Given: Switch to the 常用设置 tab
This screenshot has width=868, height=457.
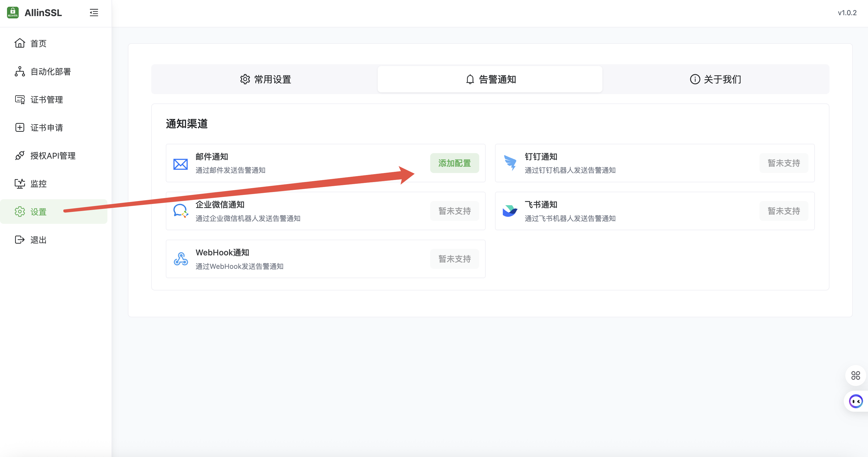Looking at the screenshot, I should [x=265, y=79].
